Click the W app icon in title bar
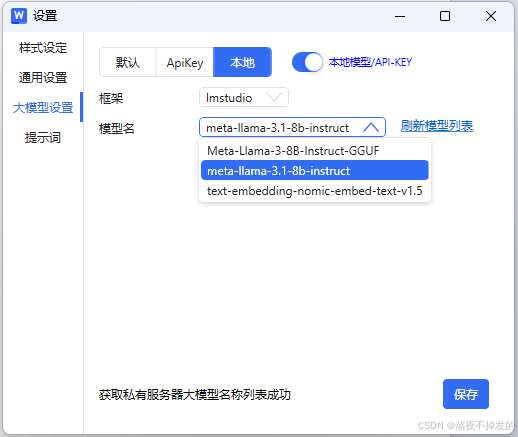The image size is (518, 437). point(19,16)
